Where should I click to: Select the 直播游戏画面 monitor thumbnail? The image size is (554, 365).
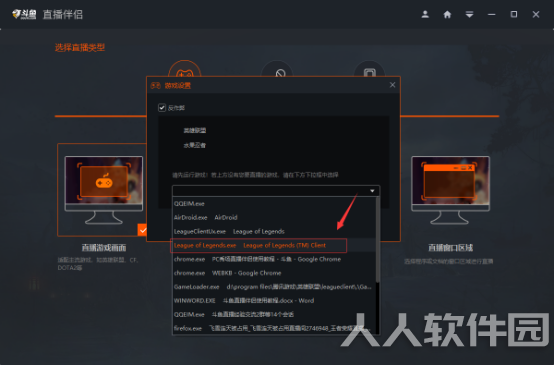[104, 190]
